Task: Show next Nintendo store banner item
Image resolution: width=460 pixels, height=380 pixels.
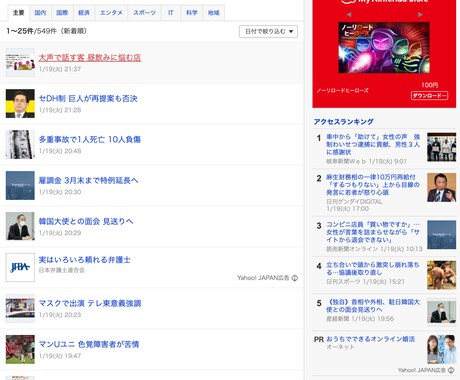Action: click(420, 14)
